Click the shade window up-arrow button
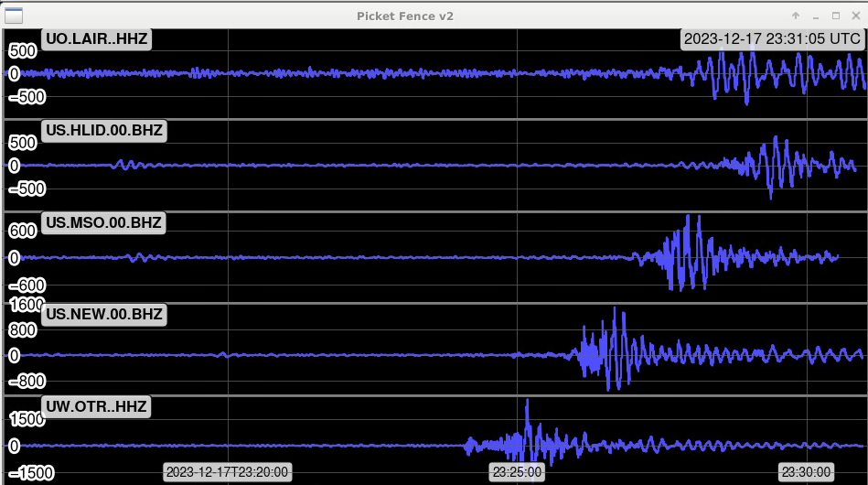Image resolution: width=868 pixels, height=485 pixels. tap(796, 16)
